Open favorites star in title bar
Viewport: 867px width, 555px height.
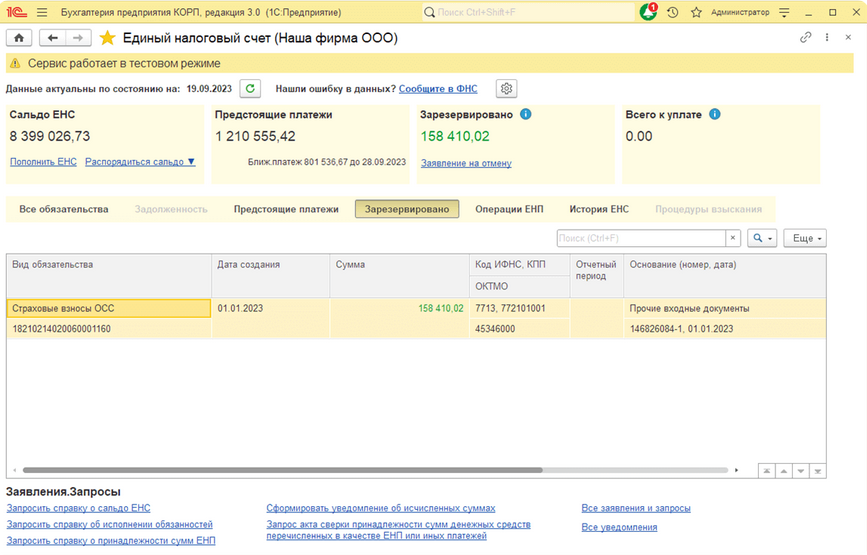pyautogui.click(x=696, y=12)
